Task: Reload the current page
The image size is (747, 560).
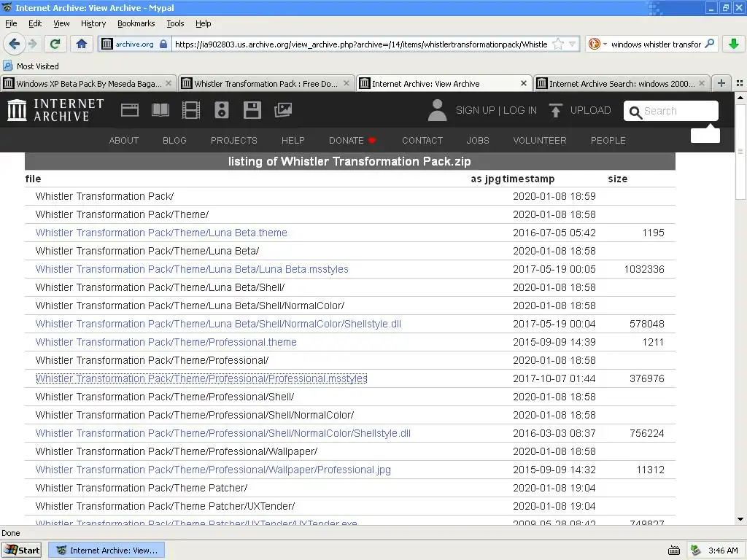Action: 55,44
